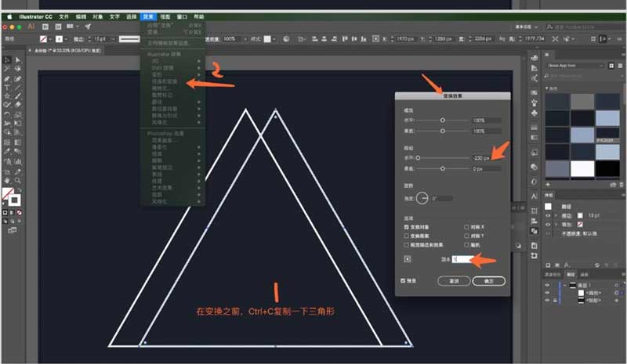Screen dimensions: 627x364
Task: Click the white swatch in the library panel
Action: point(582,168)
